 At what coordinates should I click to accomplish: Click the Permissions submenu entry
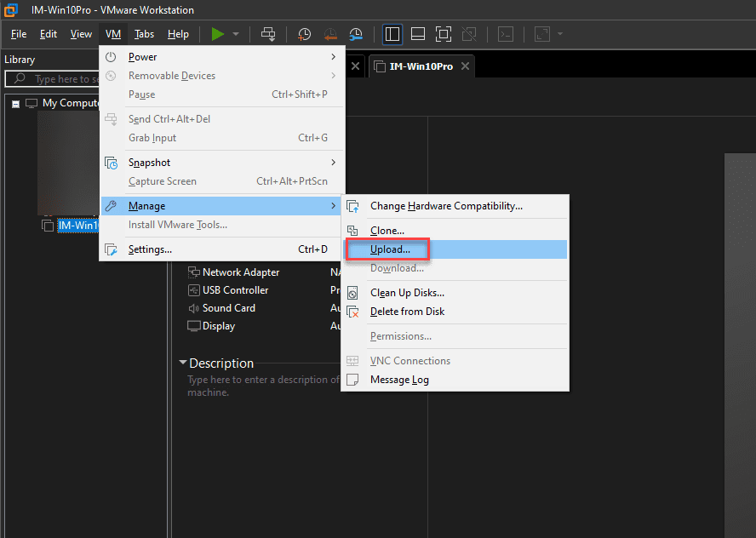click(455, 336)
